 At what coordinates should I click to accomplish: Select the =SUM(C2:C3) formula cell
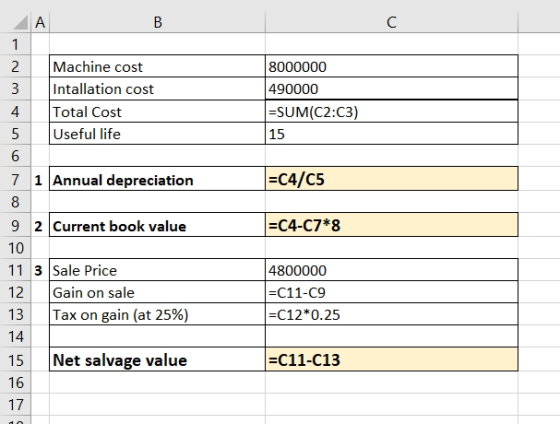click(x=391, y=111)
